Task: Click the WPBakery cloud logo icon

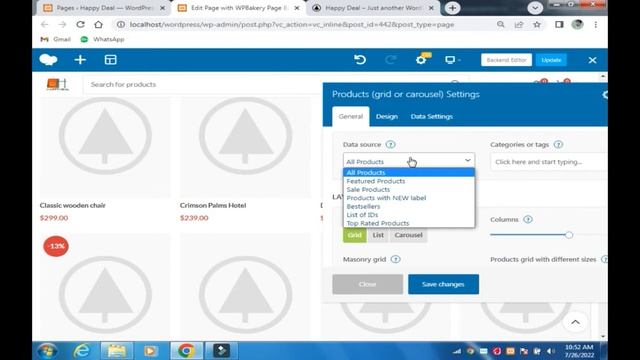Action: coord(48,60)
